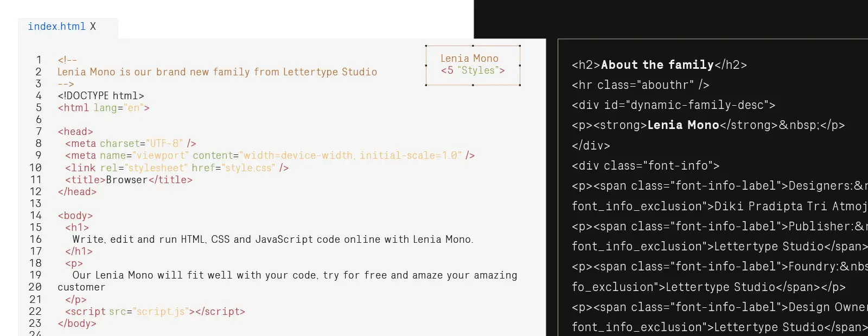The width and height of the screenshot is (868, 336).
Task: Click the '</div>' line in dark panel
Action: click(591, 145)
